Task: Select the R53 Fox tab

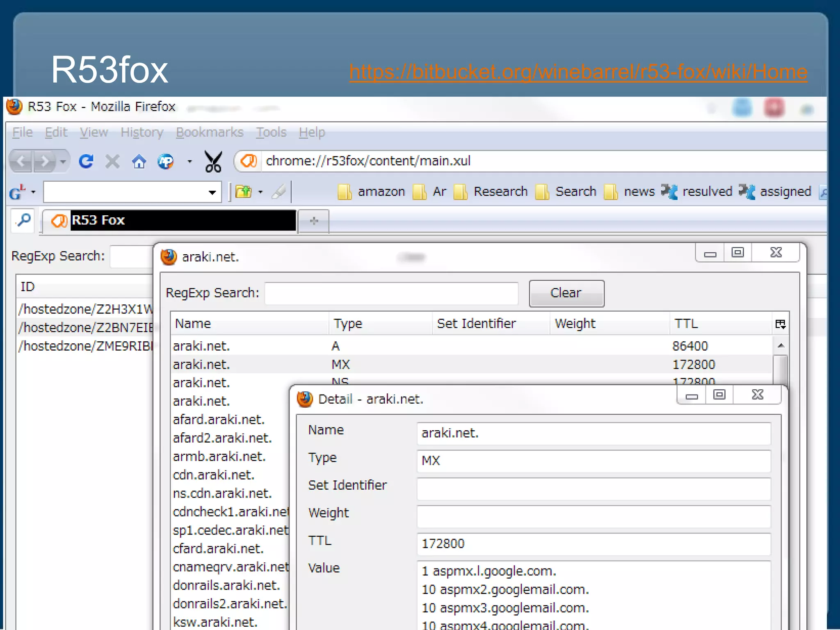Action: pos(170,221)
